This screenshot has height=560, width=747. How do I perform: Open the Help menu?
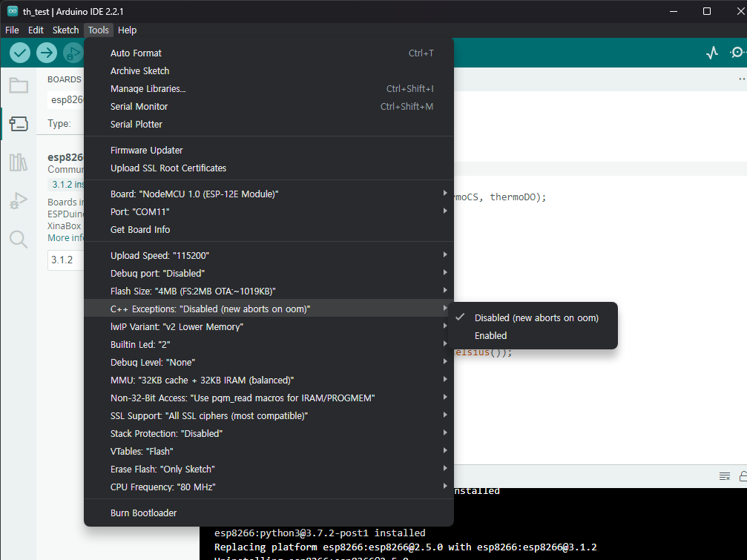(127, 30)
